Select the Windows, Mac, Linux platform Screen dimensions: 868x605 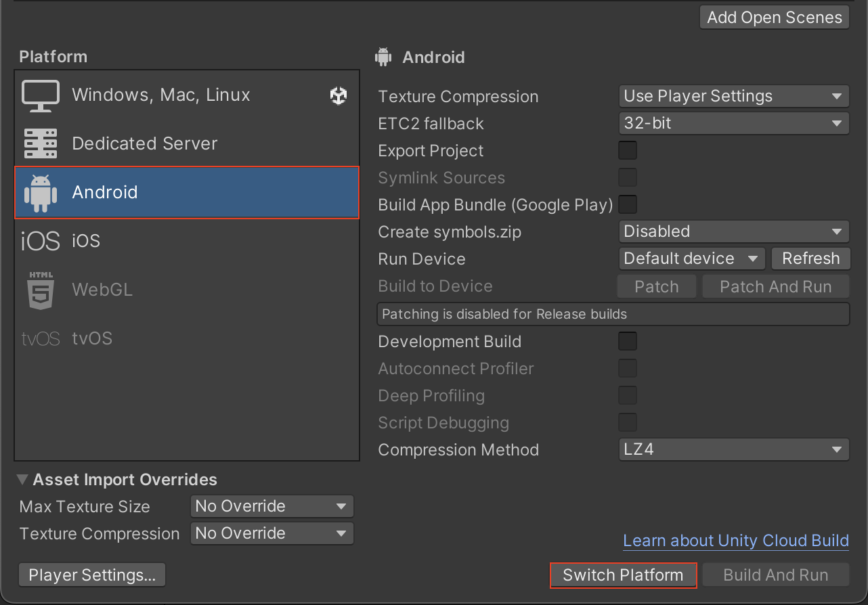(x=187, y=95)
